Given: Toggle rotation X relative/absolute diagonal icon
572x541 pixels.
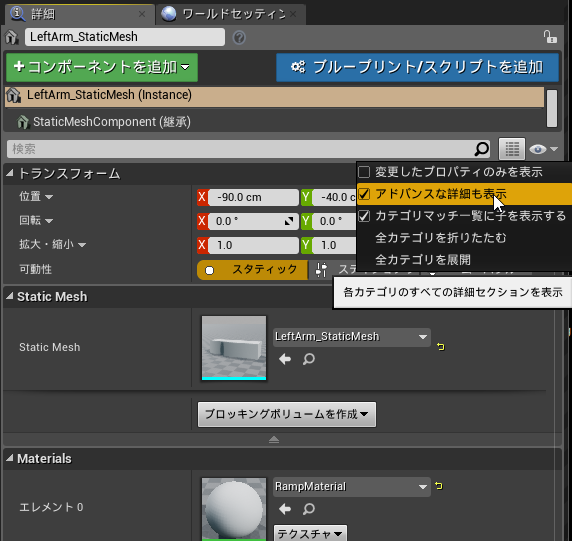Looking at the screenshot, I should 289,221.
